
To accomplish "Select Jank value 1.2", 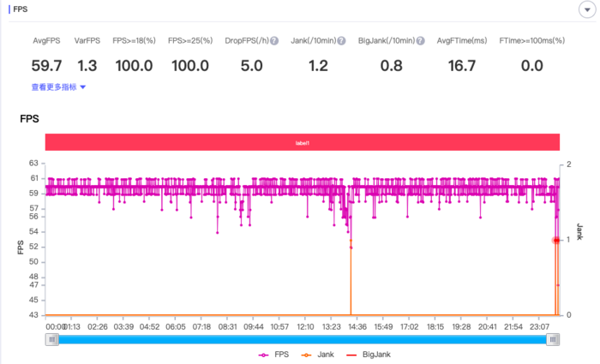I will 318,66.
